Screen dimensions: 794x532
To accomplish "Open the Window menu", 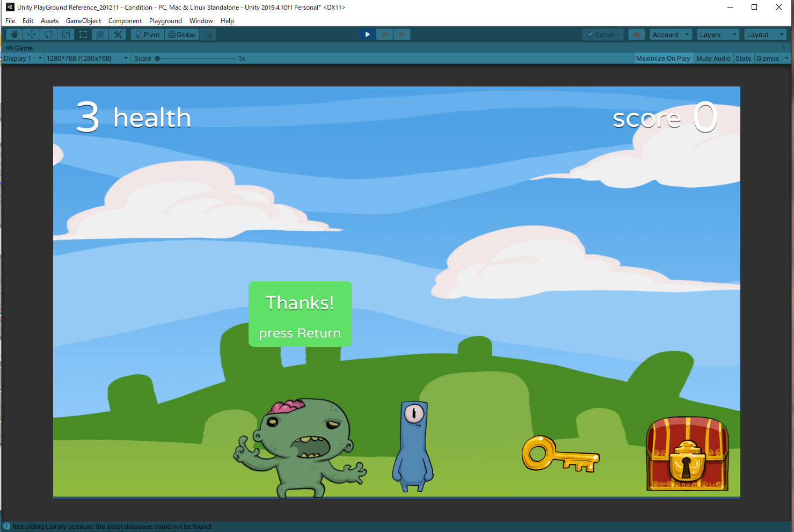I will coord(201,21).
